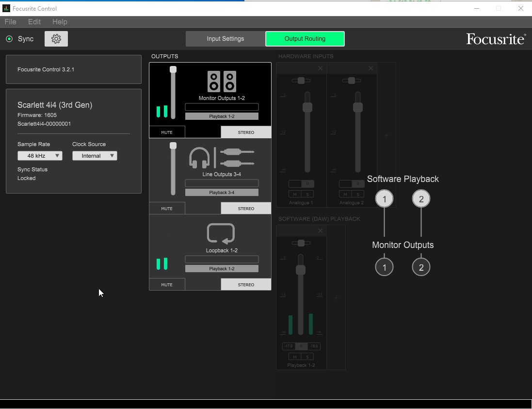Toggle mute M on Analogue 1
Image resolution: width=532 pixels, height=409 pixels.
click(295, 194)
